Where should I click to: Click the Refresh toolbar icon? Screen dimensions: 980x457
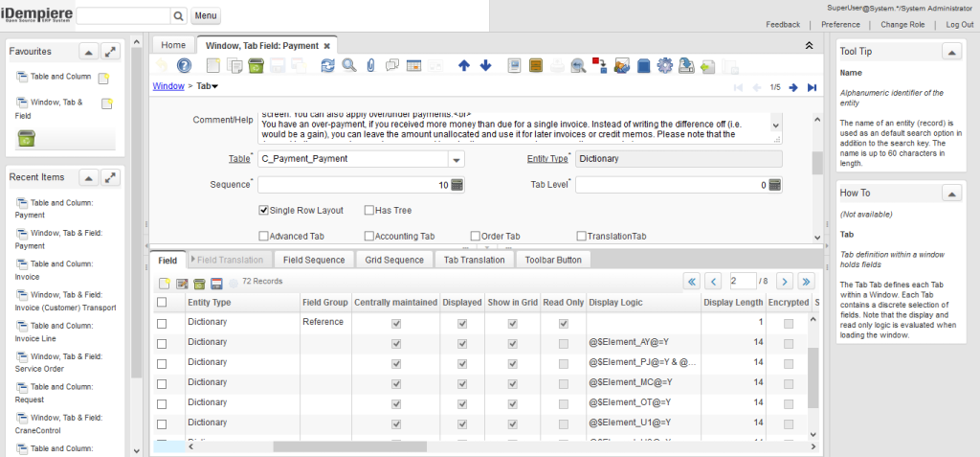coord(327,66)
